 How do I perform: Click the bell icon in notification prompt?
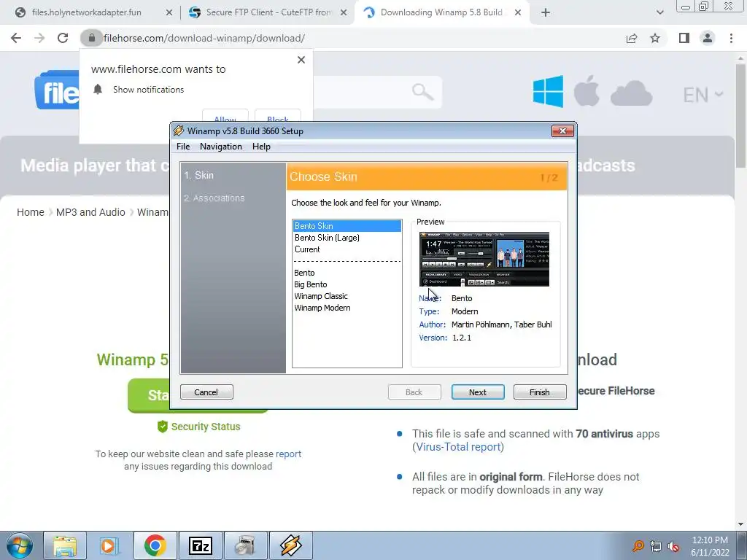(98, 89)
